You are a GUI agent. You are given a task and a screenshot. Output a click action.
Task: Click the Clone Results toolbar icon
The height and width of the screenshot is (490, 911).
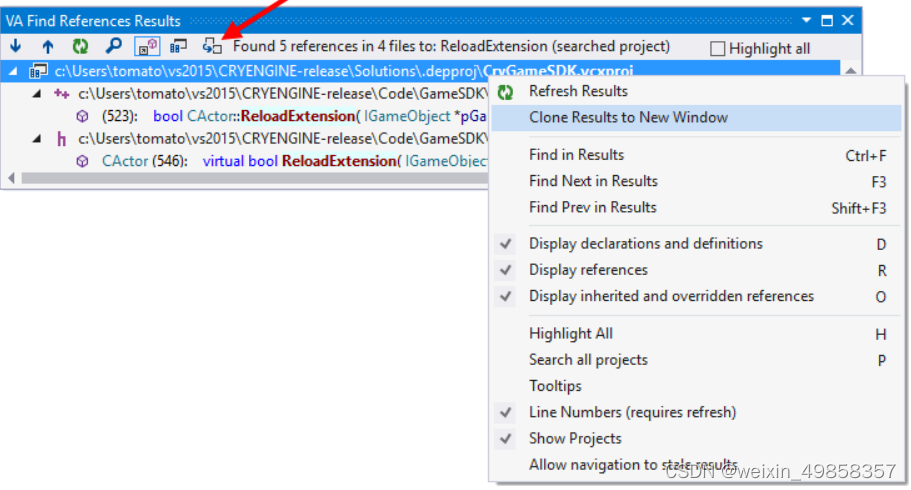tap(212, 46)
